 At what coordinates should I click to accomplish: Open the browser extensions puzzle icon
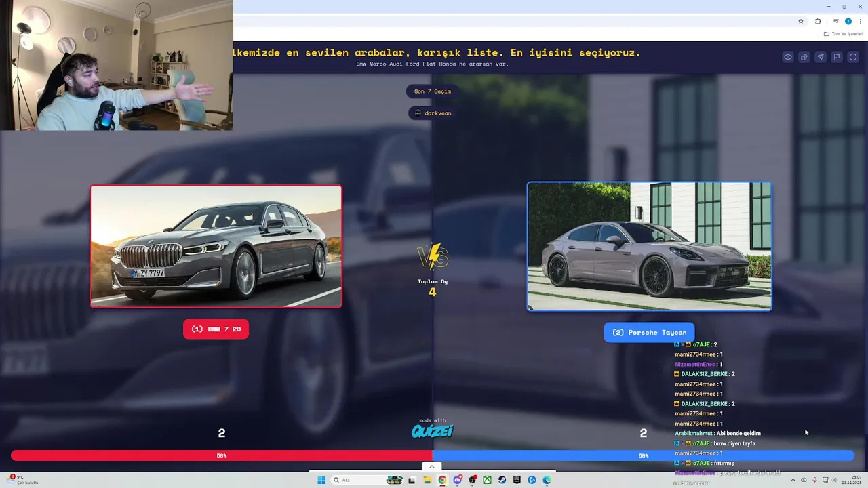coord(818,21)
